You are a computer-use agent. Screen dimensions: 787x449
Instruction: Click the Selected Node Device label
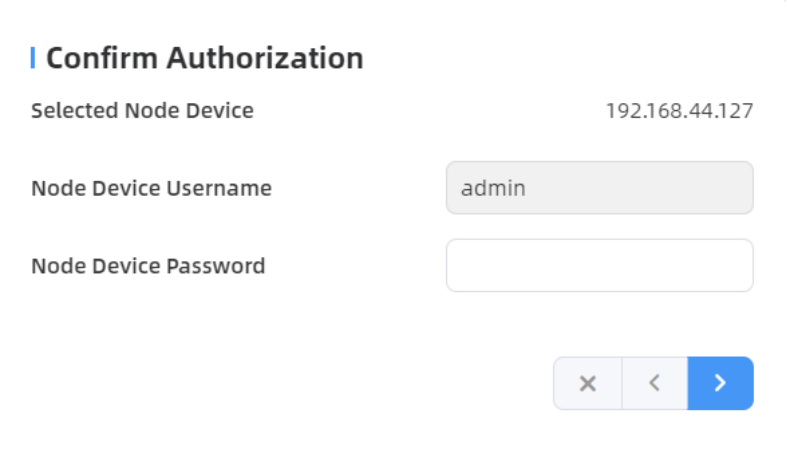pos(142,110)
